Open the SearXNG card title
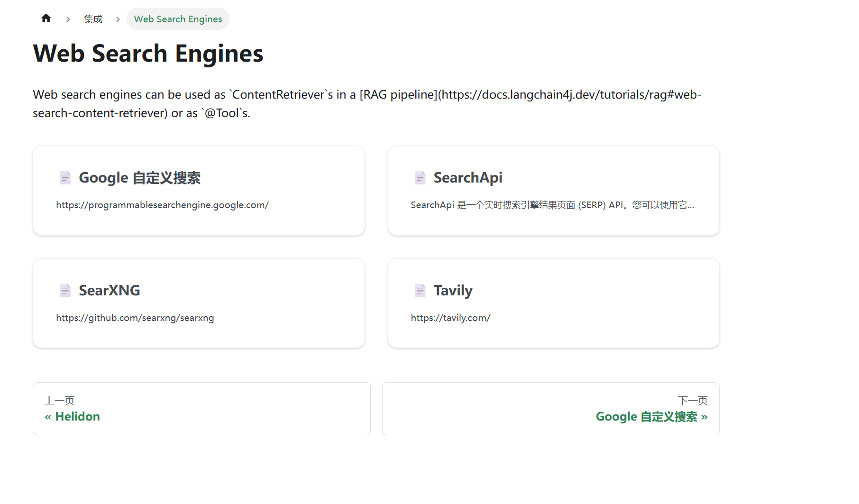 110,291
